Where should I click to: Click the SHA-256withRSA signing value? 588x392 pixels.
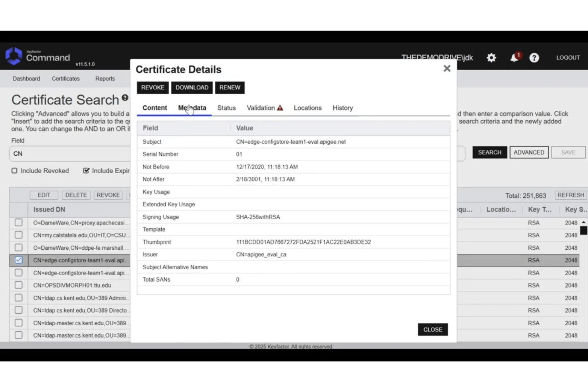click(x=258, y=217)
